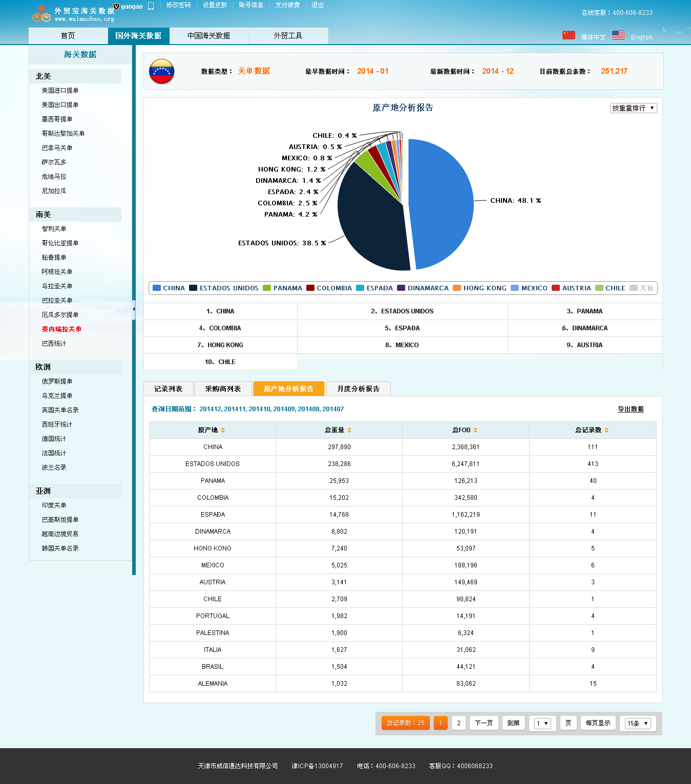Switch to 采购商列表 tab
Image resolution: width=691 pixels, height=784 pixels.
coord(223,389)
